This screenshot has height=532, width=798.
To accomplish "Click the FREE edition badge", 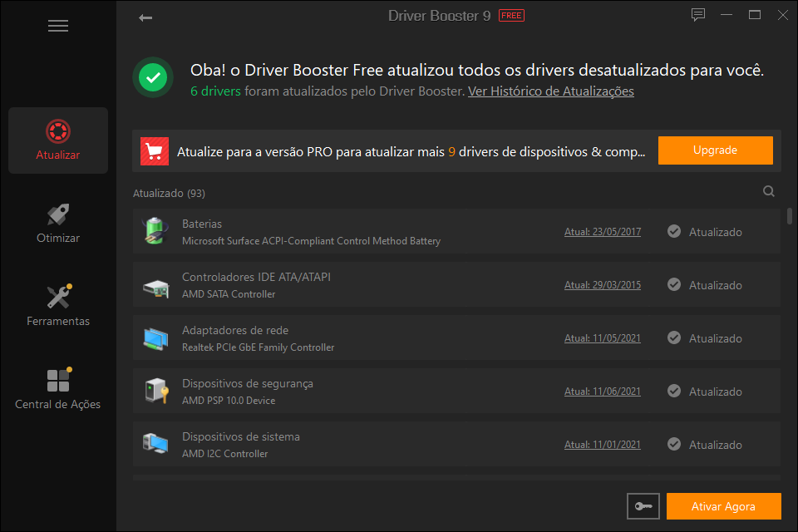I will [x=511, y=16].
